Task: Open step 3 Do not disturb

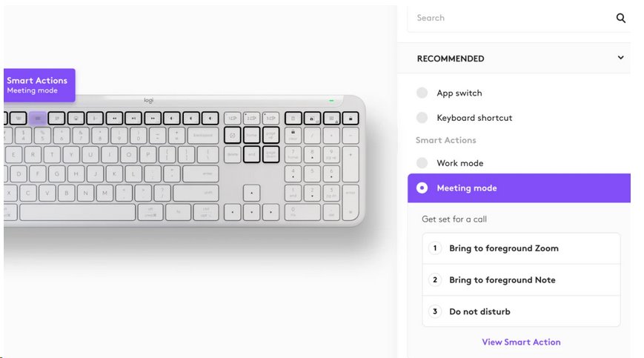Action: tap(521, 311)
